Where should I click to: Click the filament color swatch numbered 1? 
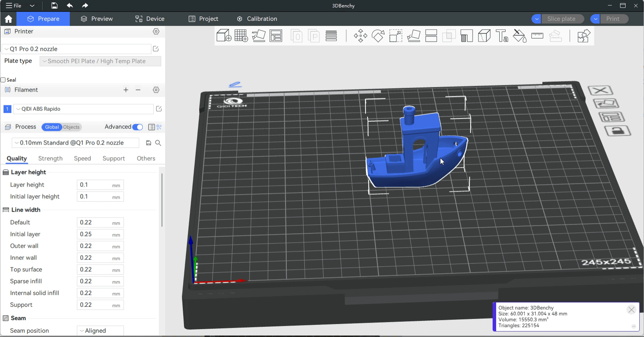point(7,109)
